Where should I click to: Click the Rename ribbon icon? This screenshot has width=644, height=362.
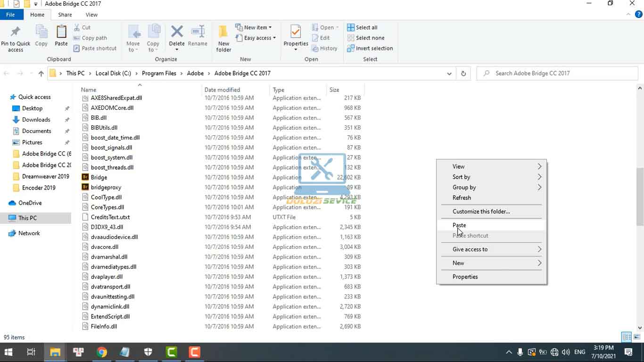(x=198, y=33)
